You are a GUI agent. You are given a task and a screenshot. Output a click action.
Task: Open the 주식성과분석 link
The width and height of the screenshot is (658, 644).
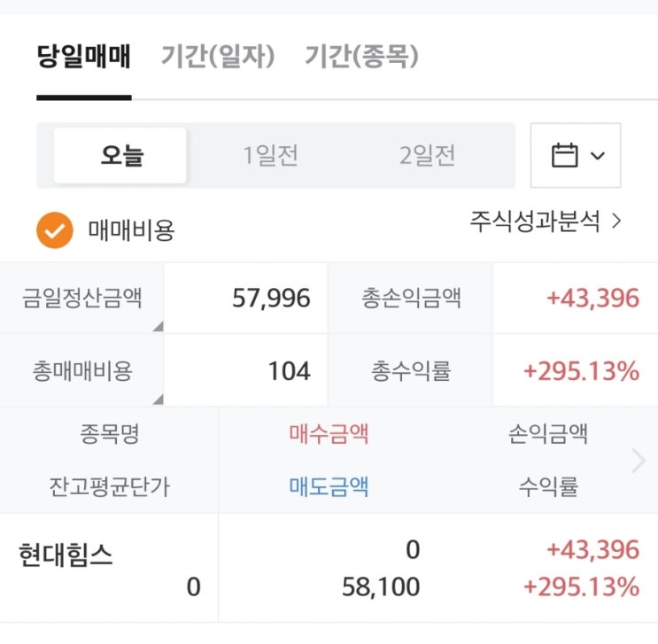(x=546, y=221)
